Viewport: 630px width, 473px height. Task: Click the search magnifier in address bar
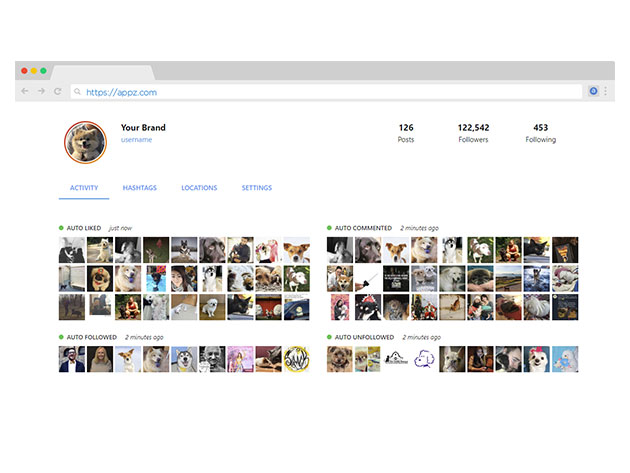tap(78, 92)
